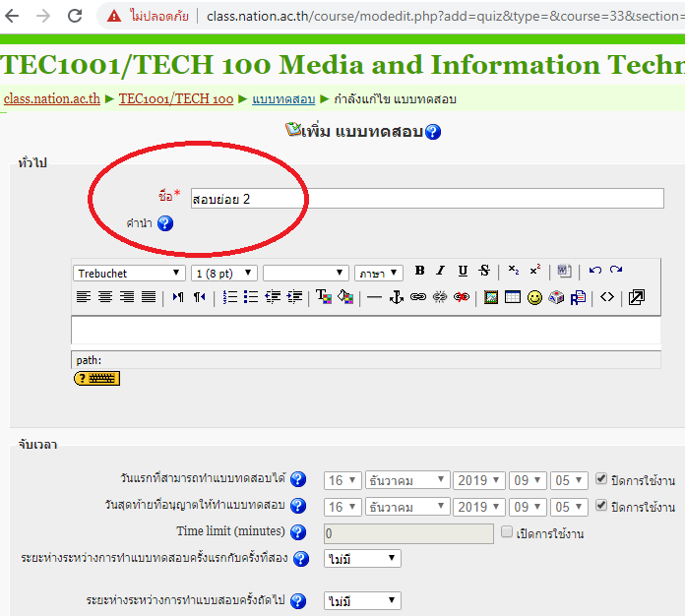
Task: Toggle HTML source view icon
Action: pos(607,297)
